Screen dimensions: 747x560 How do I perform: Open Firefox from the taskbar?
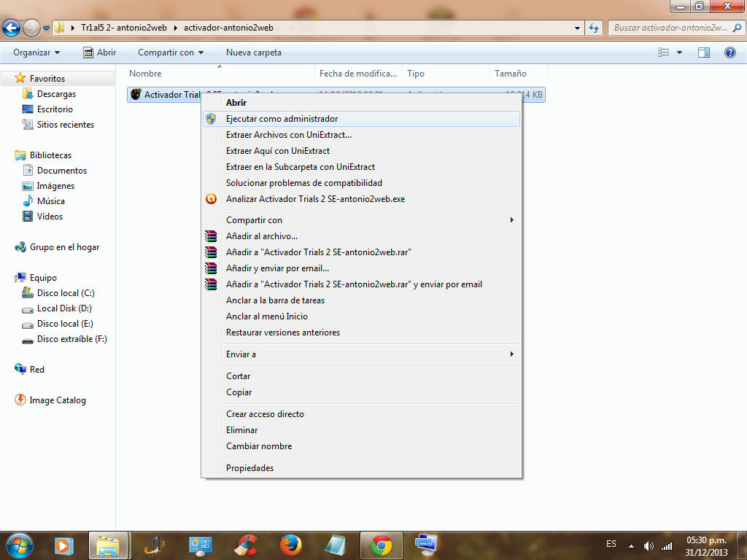(291, 545)
